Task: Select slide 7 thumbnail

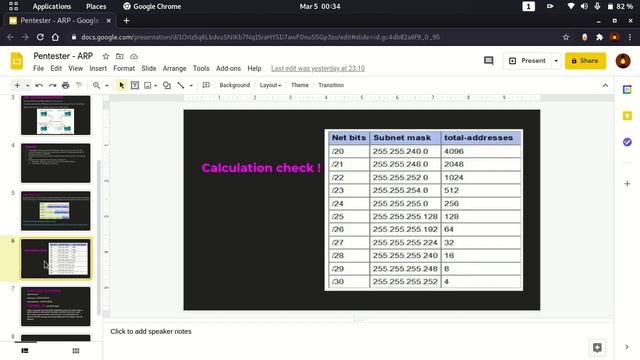Action: pyautogui.click(x=56, y=306)
